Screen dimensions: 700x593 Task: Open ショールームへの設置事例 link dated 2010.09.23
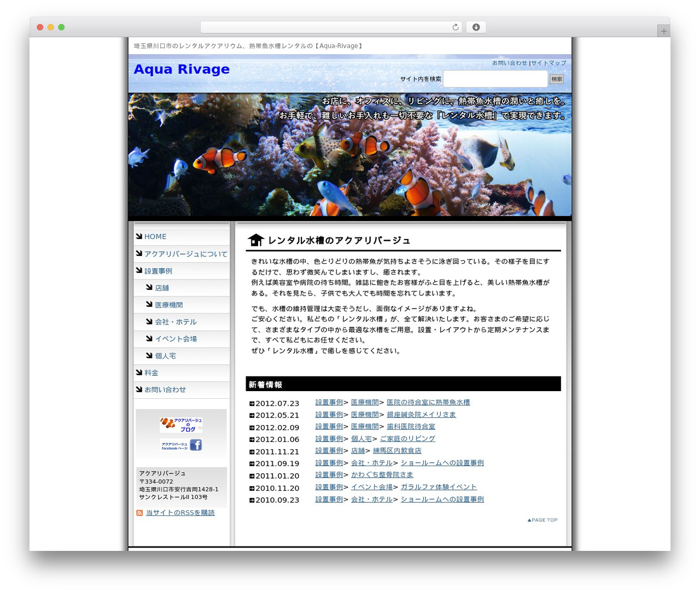[442, 499]
